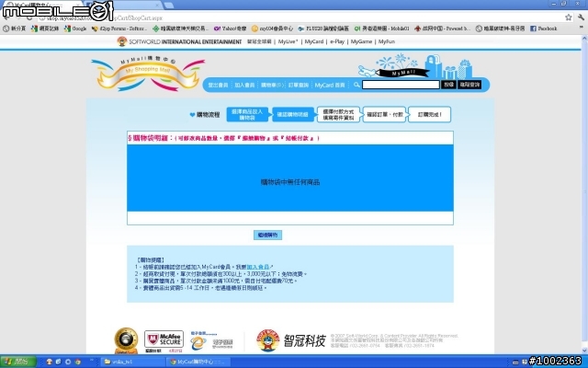Open the MyFun link in the top bar

(386, 41)
